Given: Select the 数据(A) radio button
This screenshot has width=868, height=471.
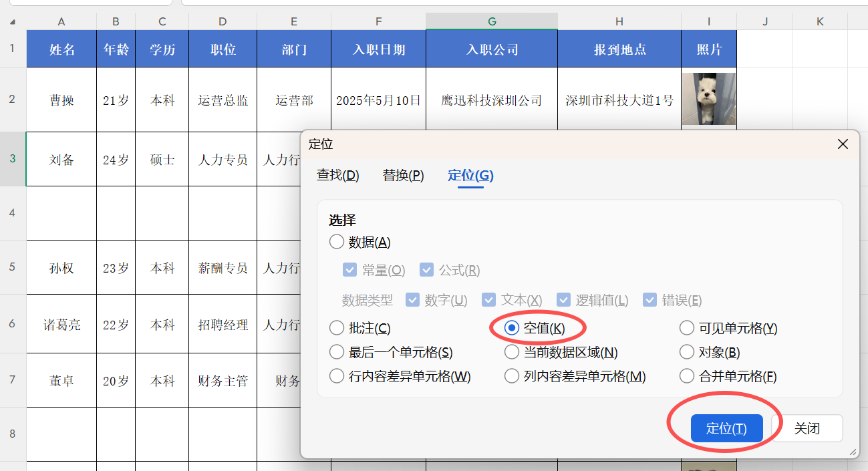Looking at the screenshot, I should [x=337, y=242].
